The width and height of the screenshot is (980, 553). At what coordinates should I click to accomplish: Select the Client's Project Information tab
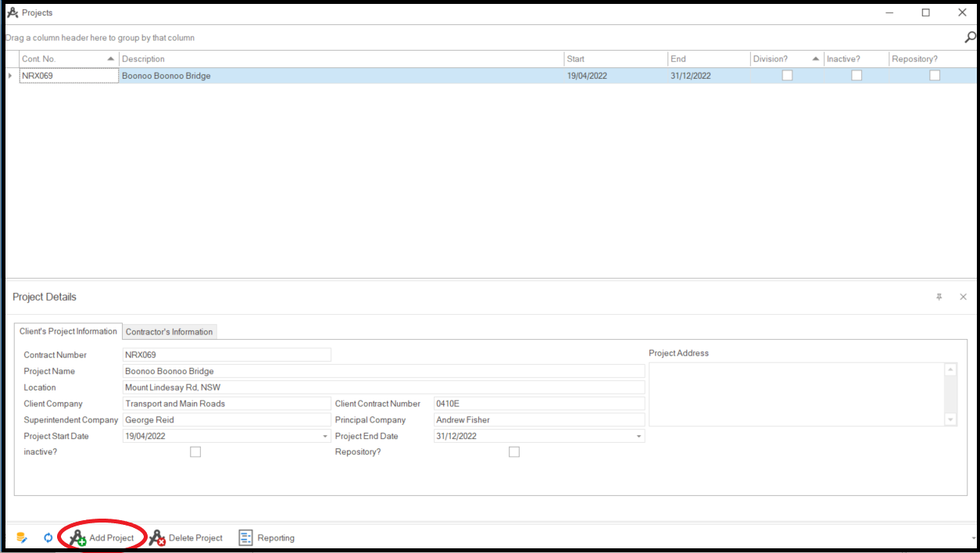click(68, 331)
